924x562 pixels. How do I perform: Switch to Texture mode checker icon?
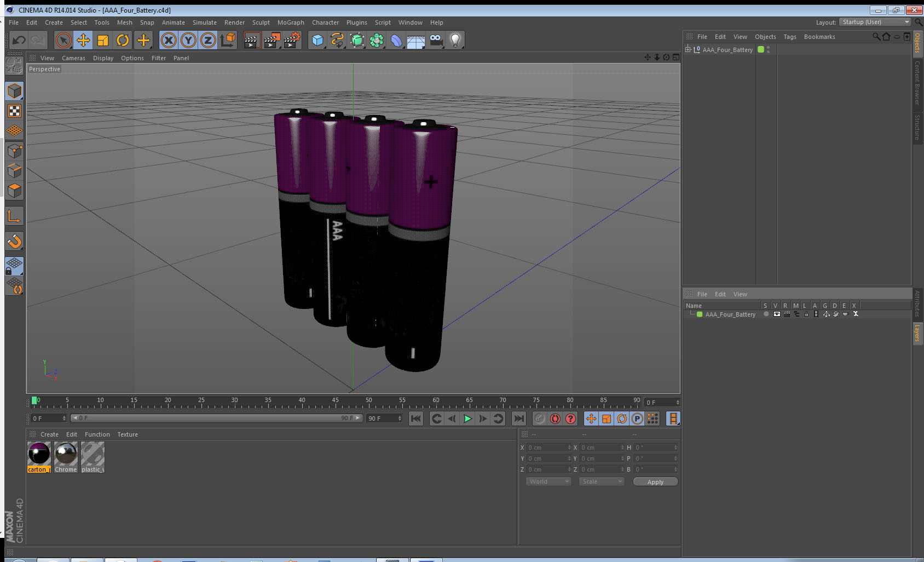pos(14,111)
